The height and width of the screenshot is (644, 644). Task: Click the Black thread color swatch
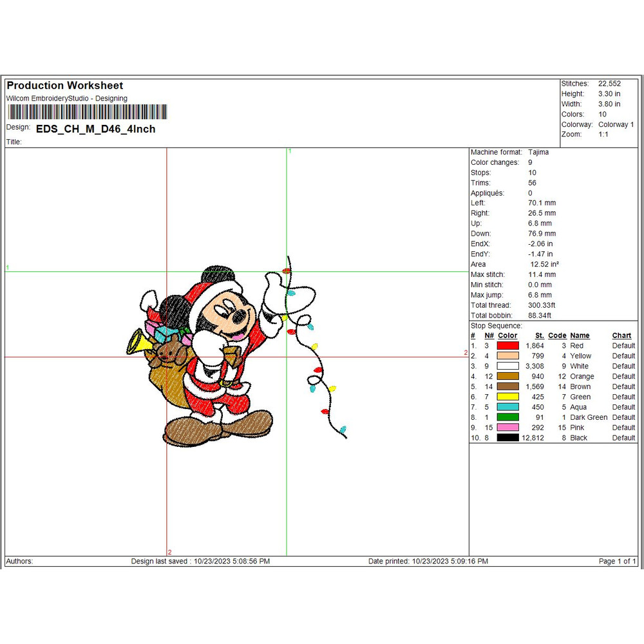point(507,438)
